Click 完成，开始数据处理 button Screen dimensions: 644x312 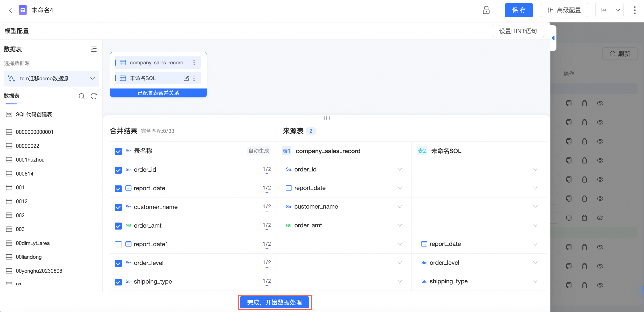coord(274,302)
